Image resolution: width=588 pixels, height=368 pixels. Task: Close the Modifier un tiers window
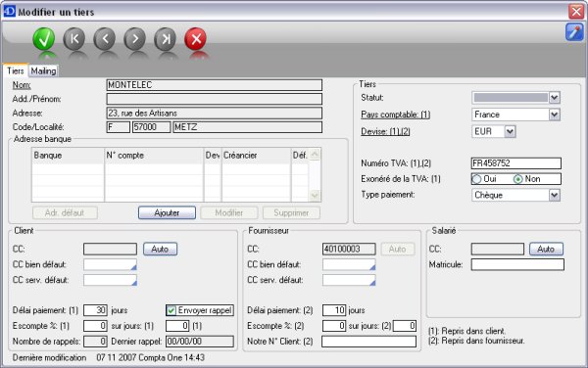pyautogui.click(x=576, y=12)
